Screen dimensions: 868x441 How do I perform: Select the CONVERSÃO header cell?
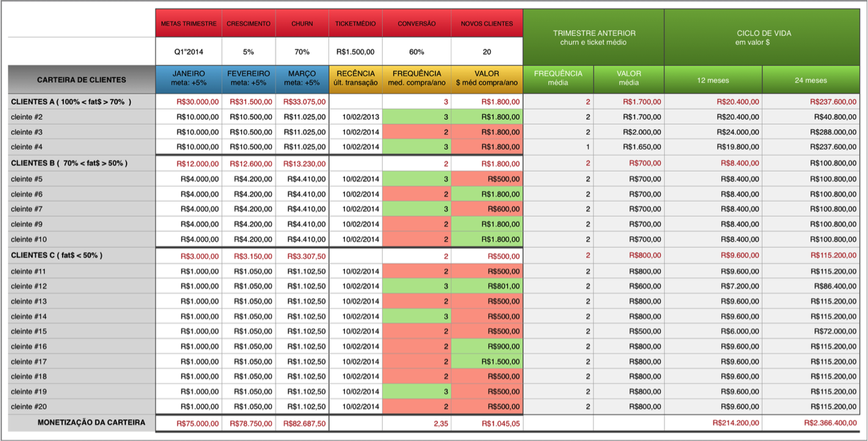point(417,23)
